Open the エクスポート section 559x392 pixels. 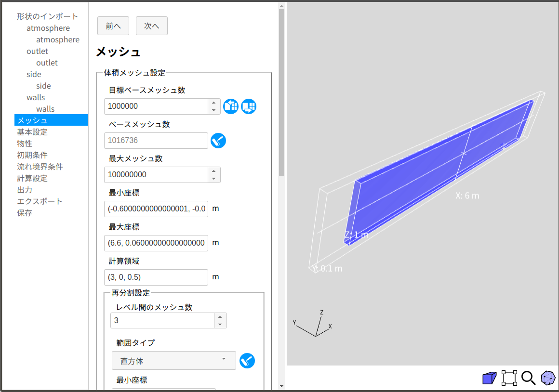coord(40,202)
